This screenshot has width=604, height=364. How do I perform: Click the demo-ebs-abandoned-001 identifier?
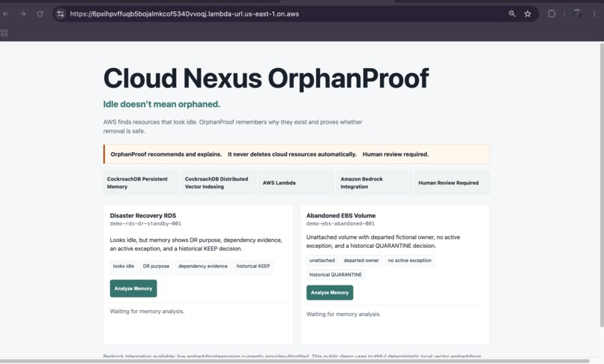[340, 224]
